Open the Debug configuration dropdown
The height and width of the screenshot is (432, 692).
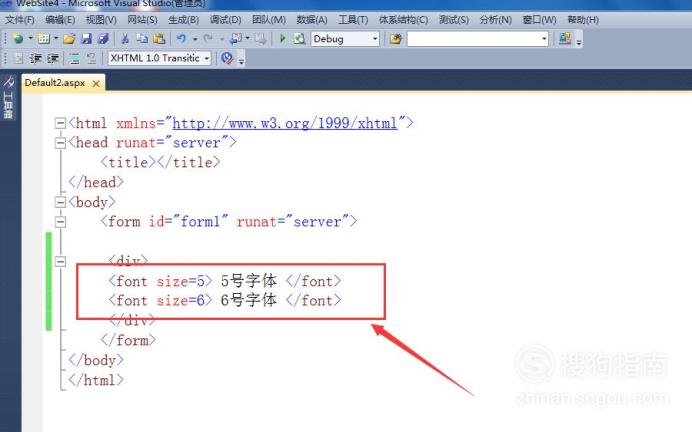[x=345, y=39]
